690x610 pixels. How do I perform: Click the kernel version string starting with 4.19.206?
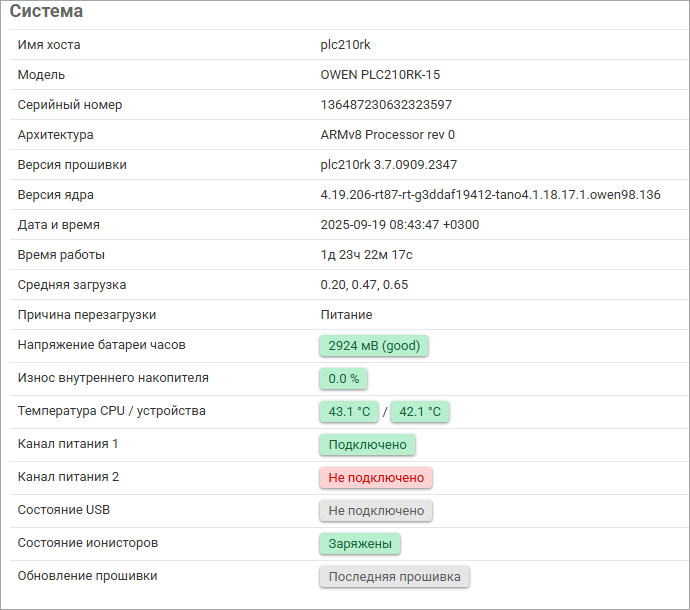490,195
